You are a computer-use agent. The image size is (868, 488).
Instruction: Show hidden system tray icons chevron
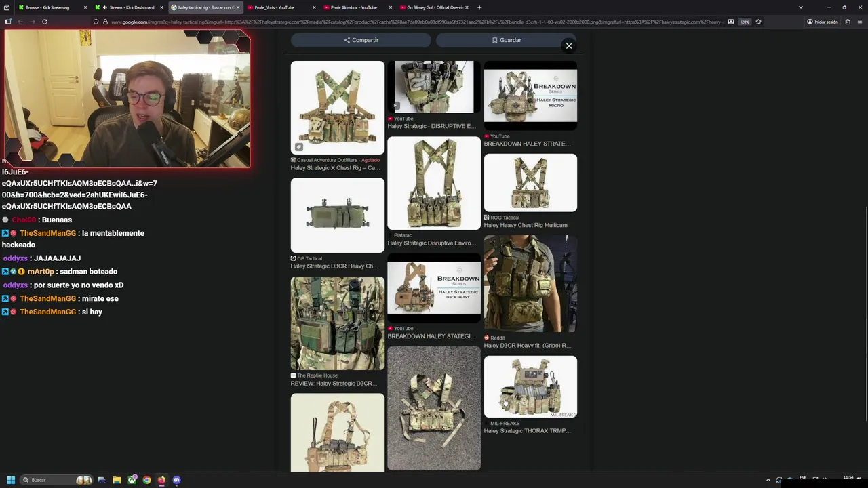(768, 480)
